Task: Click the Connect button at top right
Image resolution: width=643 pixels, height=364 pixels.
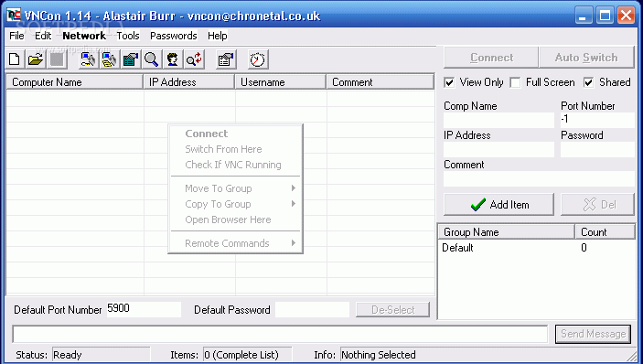Action: pyautogui.click(x=491, y=58)
